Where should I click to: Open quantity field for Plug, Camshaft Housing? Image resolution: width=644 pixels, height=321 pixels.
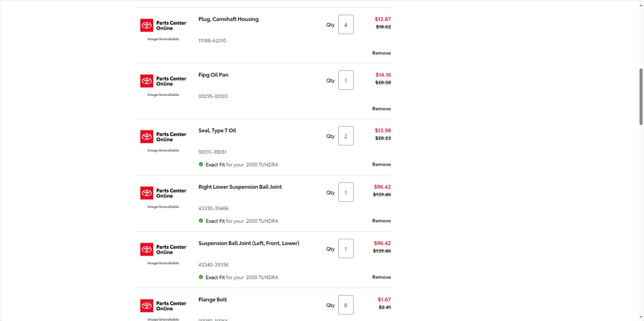346,25
